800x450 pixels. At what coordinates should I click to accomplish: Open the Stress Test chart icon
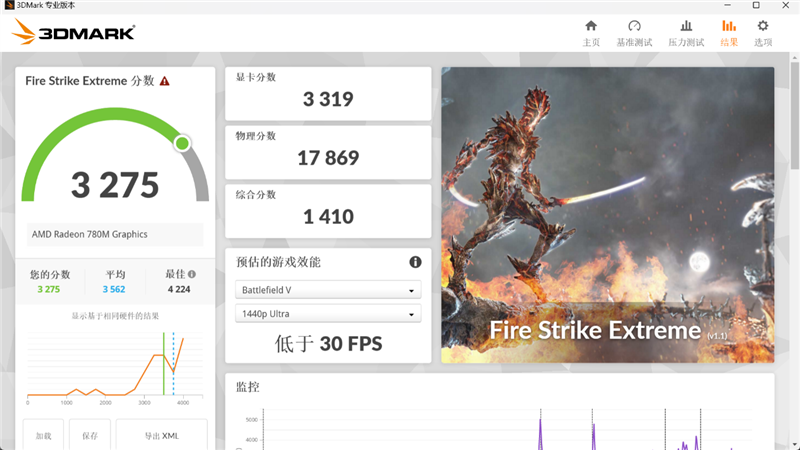[686, 26]
